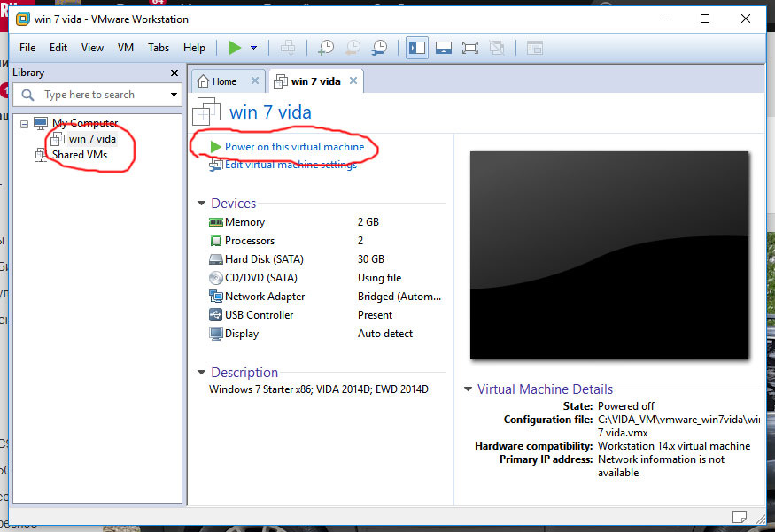The image size is (775, 532).
Task: Click the Library search field
Action: [97, 95]
